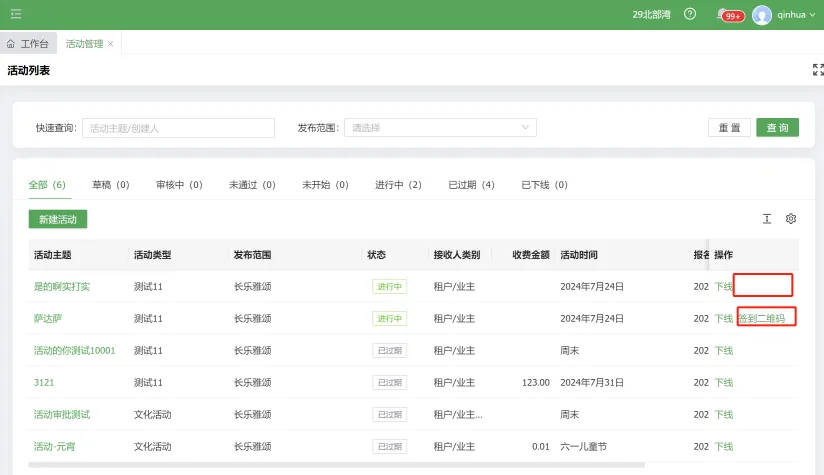Click 123.00 fee amount cell

pos(535,383)
